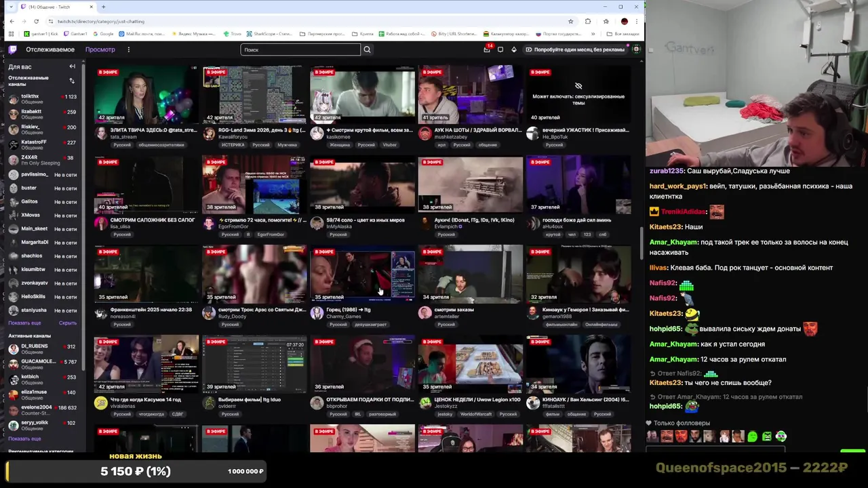Viewport: 868px width, 488px height.
Task: Expand active channels with lower Показать еще
Action: point(24,439)
